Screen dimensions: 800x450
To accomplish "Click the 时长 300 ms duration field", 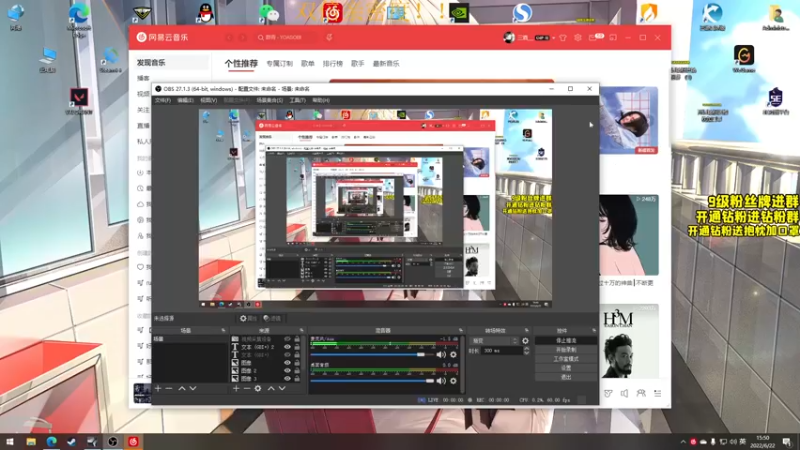I will [502, 351].
